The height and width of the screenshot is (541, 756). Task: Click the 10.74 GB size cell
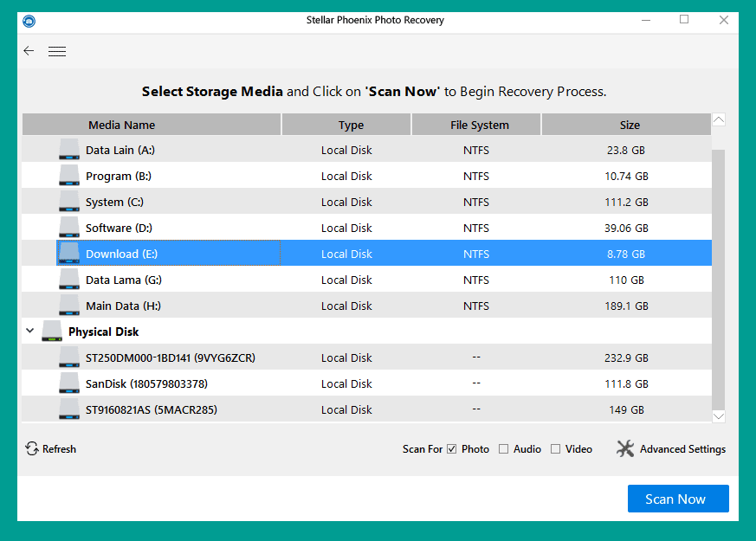click(x=626, y=177)
